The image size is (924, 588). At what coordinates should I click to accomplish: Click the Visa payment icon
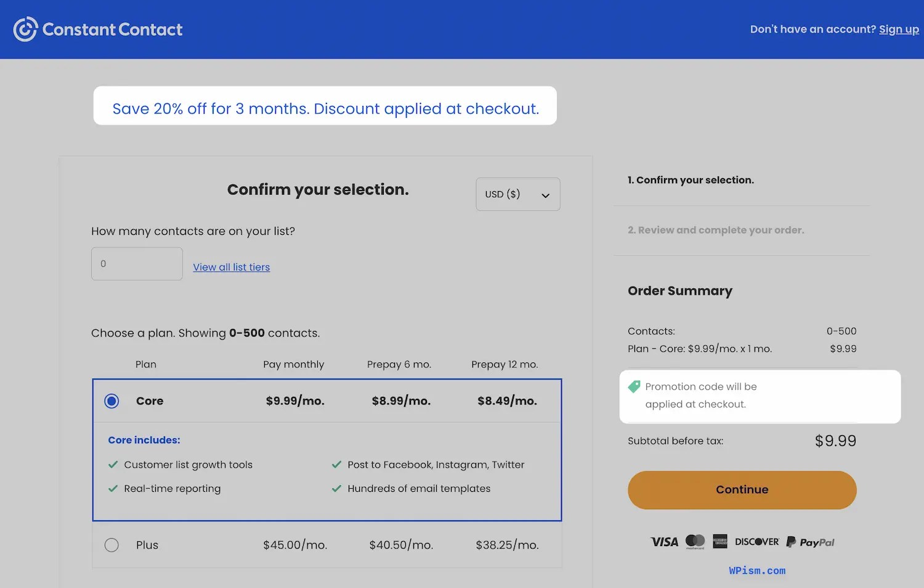[x=664, y=542]
